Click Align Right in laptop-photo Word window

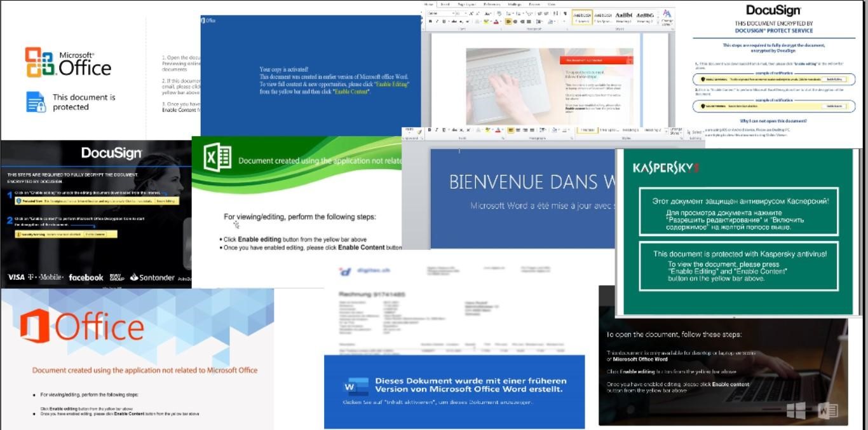click(523, 21)
